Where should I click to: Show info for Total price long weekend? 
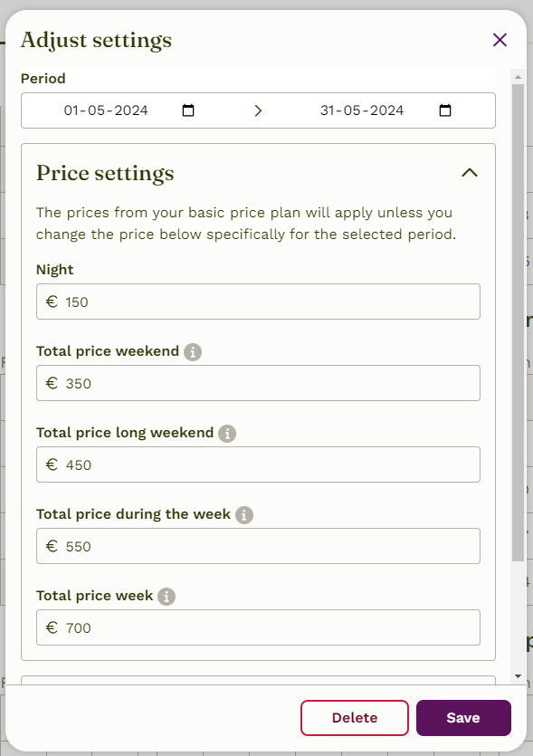227,434
